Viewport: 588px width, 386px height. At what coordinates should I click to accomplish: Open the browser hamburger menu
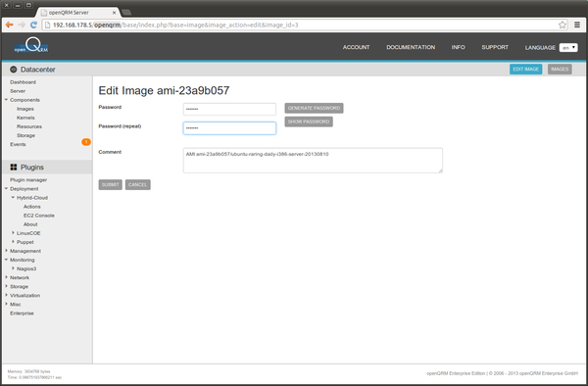(x=577, y=24)
